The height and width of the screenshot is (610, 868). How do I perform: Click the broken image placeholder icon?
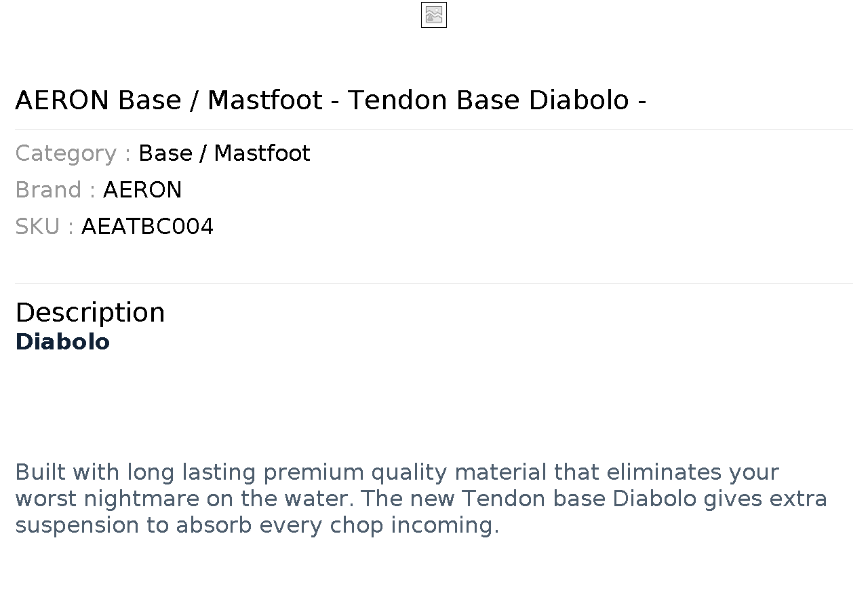[434, 15]
